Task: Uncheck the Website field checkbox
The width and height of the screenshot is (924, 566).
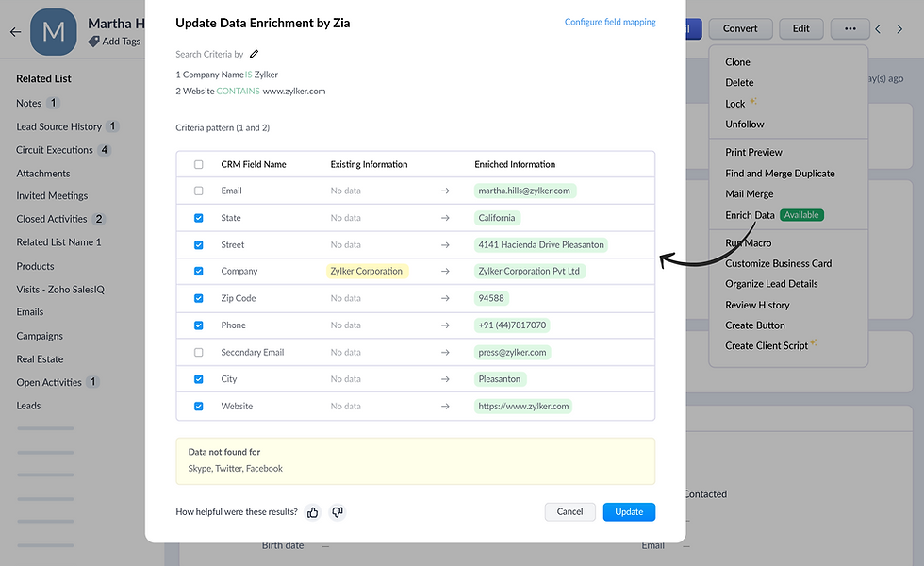Action: tap(199, 407)
